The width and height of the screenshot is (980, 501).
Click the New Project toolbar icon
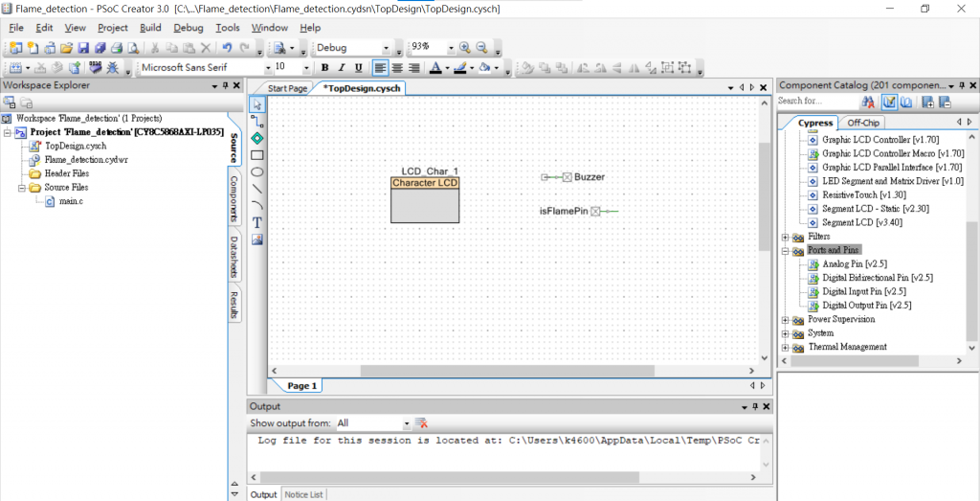[x=16, y=48]
